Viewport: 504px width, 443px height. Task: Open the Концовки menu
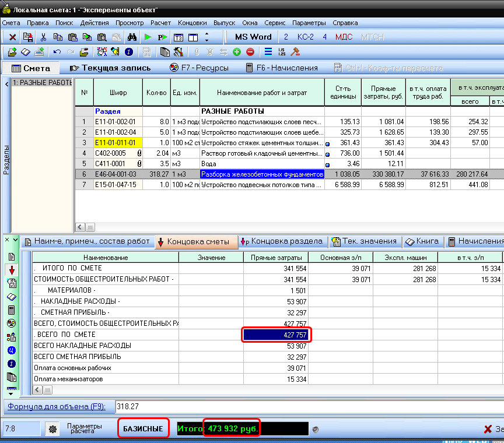pos(192,23)
